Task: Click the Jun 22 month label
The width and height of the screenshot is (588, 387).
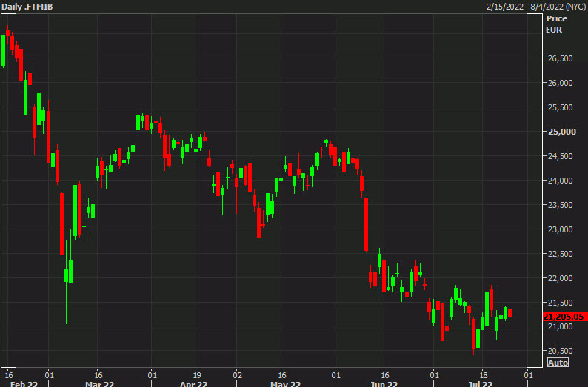Action: [384, 383]
